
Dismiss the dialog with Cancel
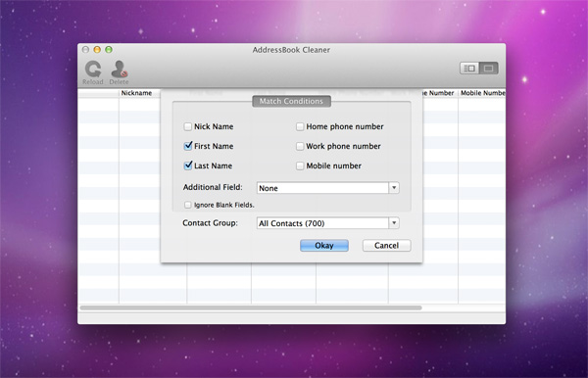[386, 246]
